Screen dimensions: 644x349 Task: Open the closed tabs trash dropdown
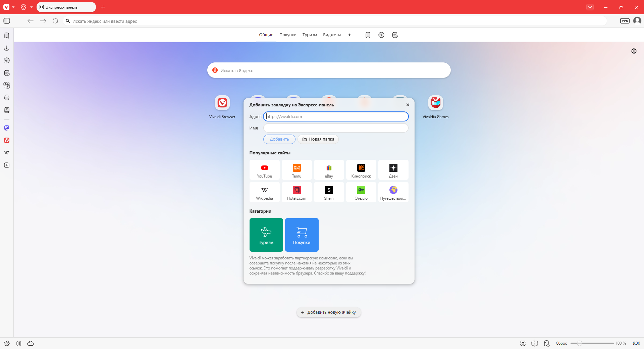coord(590,7)
